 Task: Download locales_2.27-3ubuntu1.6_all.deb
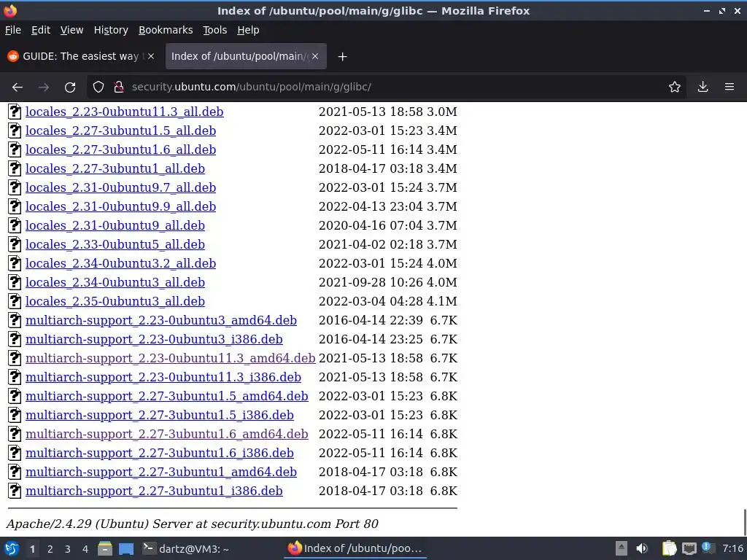pyautogui.click(x=120, y=149)
